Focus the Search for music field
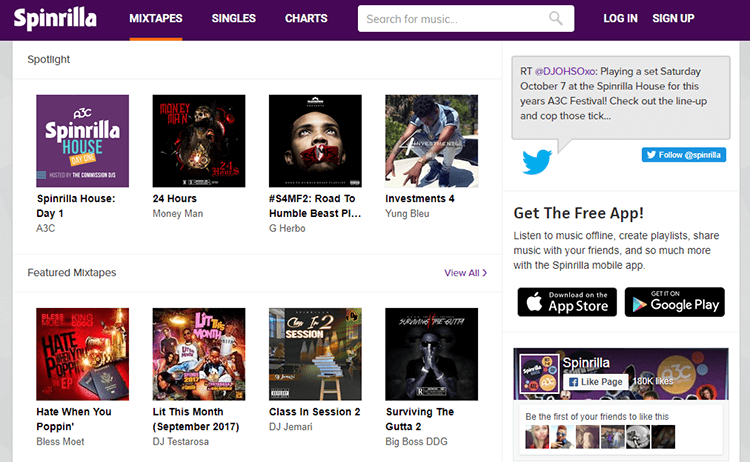The height and width of the screenshot is (462, 750). tap(466, 19)
